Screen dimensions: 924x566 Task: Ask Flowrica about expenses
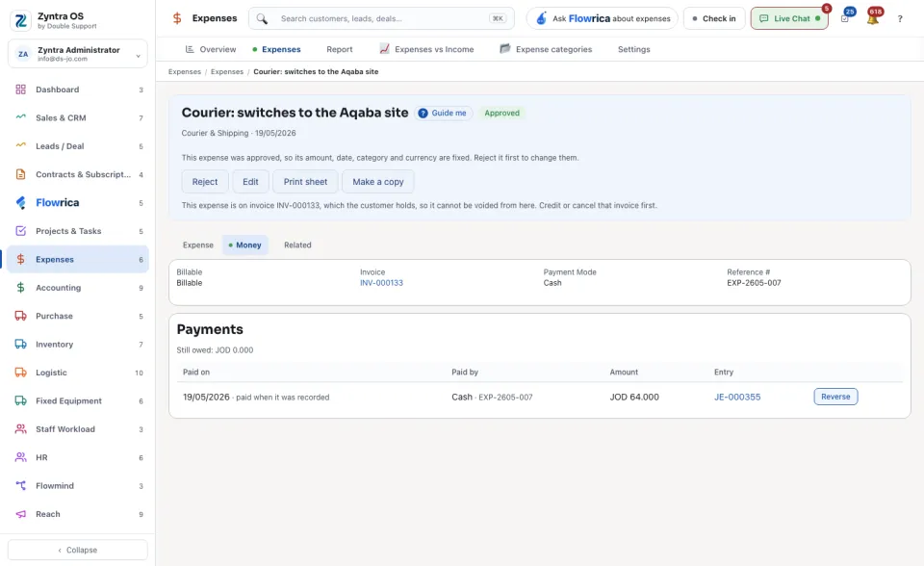(x=603, y=19)
